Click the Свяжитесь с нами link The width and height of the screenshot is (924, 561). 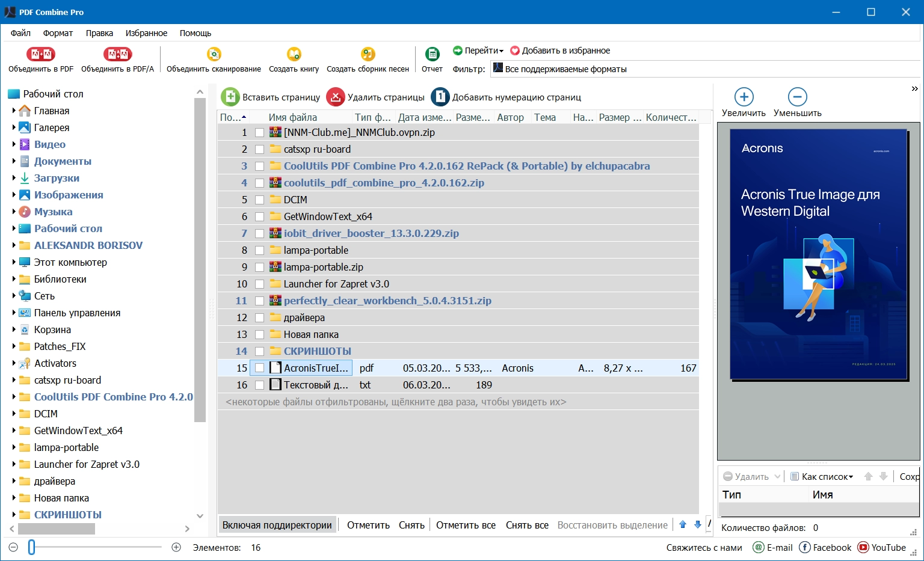coord(704,547)
